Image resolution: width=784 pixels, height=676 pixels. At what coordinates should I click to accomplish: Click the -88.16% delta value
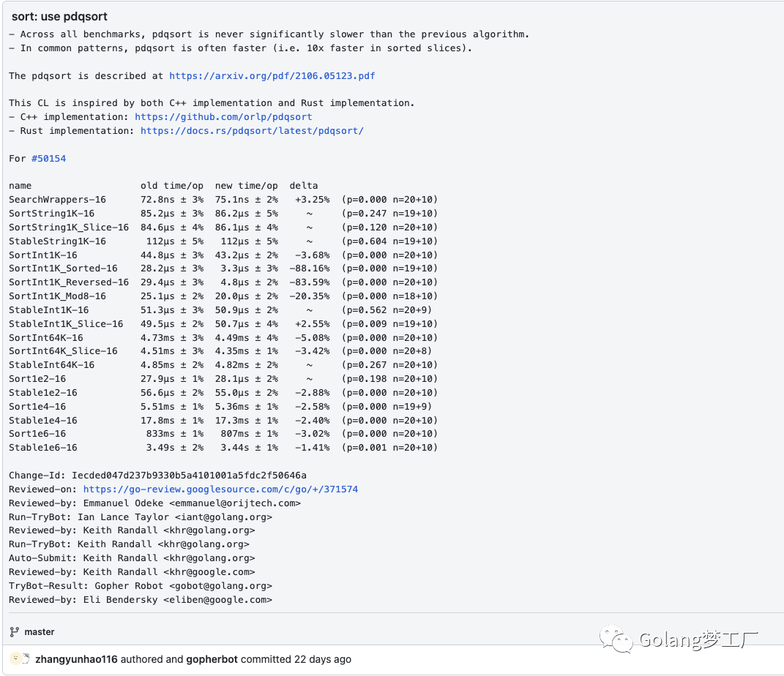(310, 268)
